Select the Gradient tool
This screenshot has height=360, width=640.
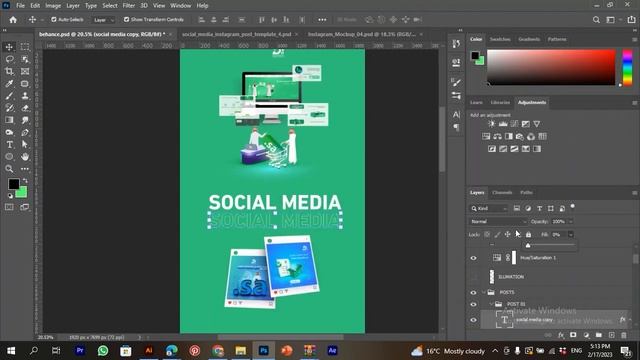(x=9, y=120)
